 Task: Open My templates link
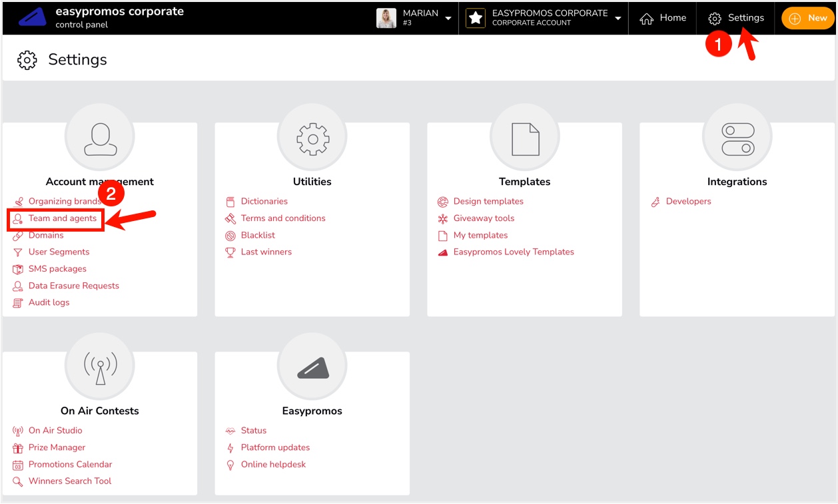[480, 235]
